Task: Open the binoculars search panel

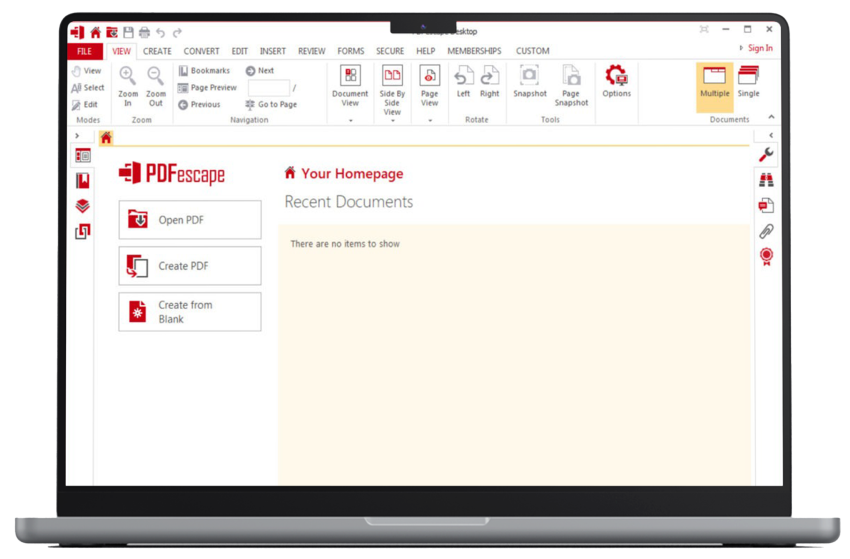Action: click(766, 180)
